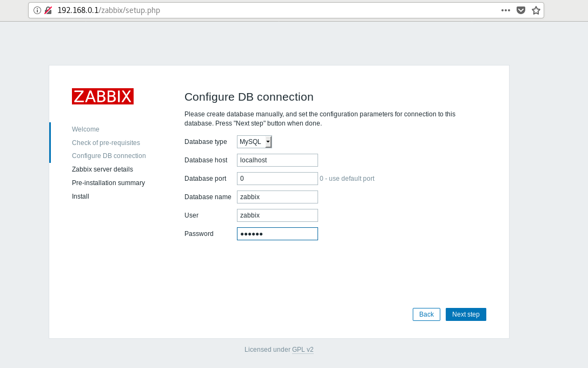This screenshot has width=588, height=368.
Task: Focus the Database name field
Action: coord(278,197)
